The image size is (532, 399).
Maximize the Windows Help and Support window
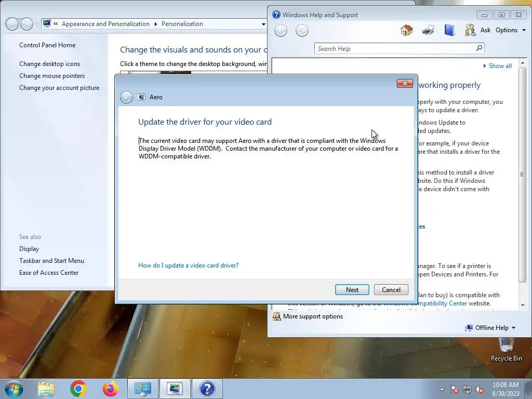[501, 15]
